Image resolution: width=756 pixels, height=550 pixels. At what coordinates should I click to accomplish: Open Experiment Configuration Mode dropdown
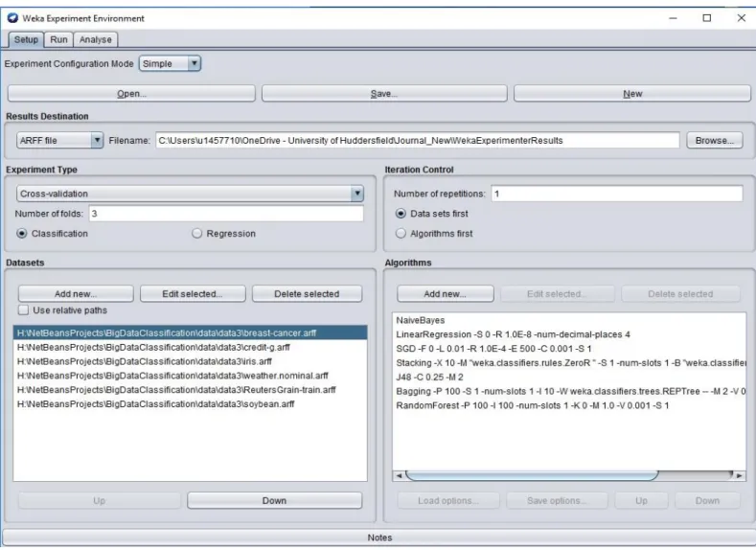pyautogui.click(x=170, y=63)
